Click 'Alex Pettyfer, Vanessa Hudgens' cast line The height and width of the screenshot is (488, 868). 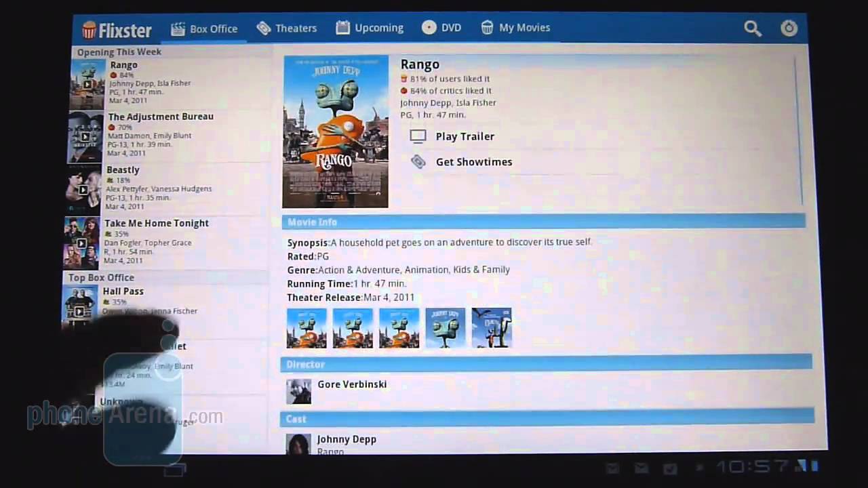pyautogui.click(x=159, y=189)
